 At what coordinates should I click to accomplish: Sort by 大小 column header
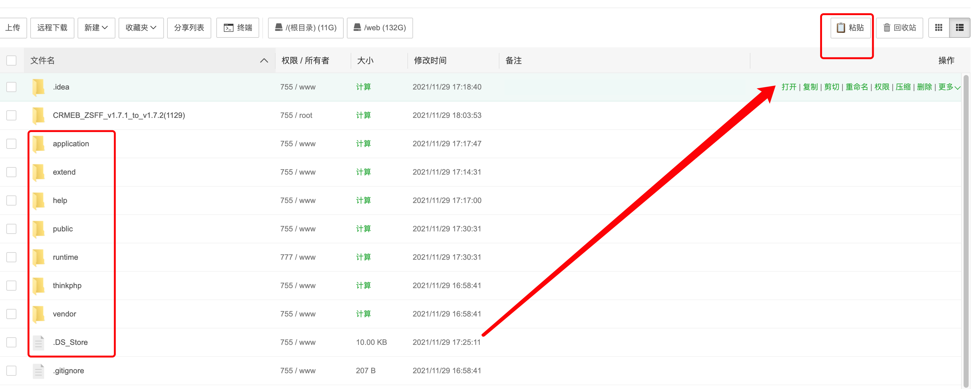pyautogui.click(x=365, y=61)
